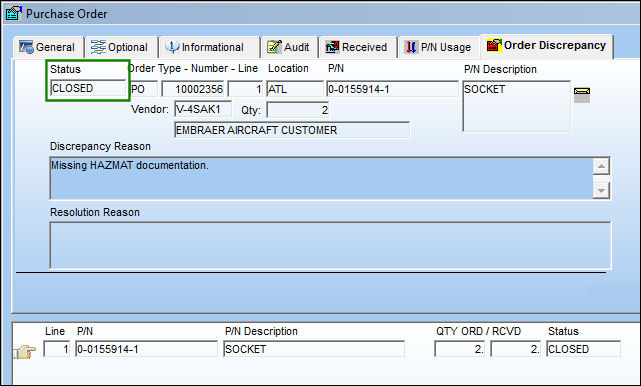The image size is (641, 386).
Task: Click the Location field showing ATL
Action: pyautogui.click(x=295, y=89)
